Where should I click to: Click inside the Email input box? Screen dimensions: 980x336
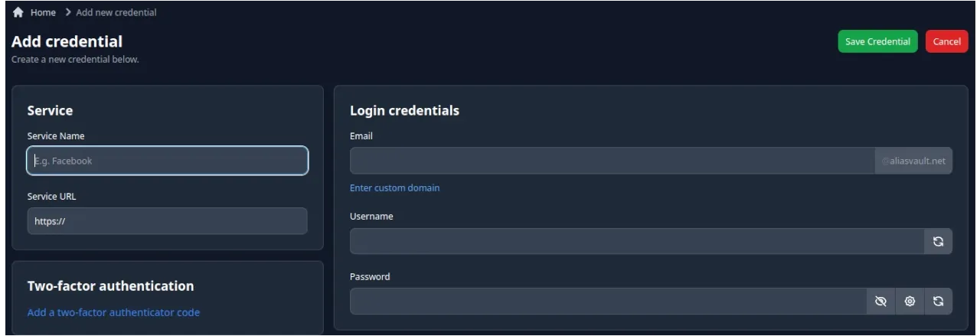[612, 161]
